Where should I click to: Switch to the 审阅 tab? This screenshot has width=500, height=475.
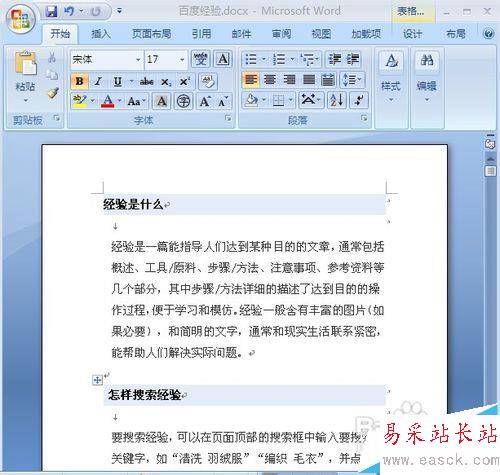(x=281, y=34)
